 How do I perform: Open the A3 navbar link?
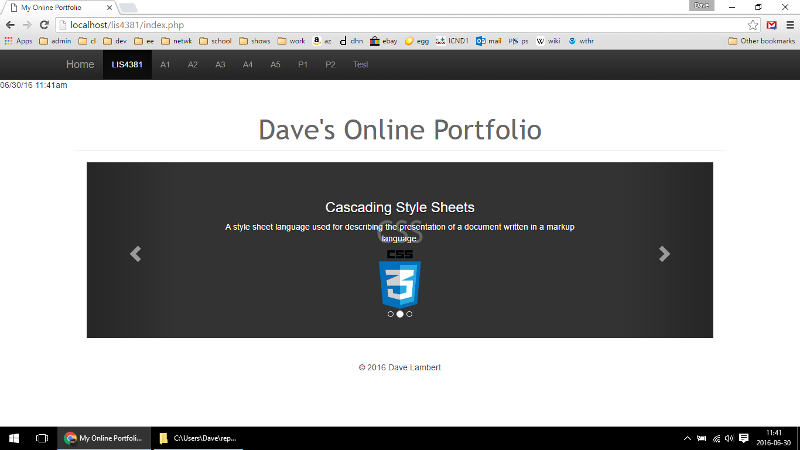pos(220,64)
